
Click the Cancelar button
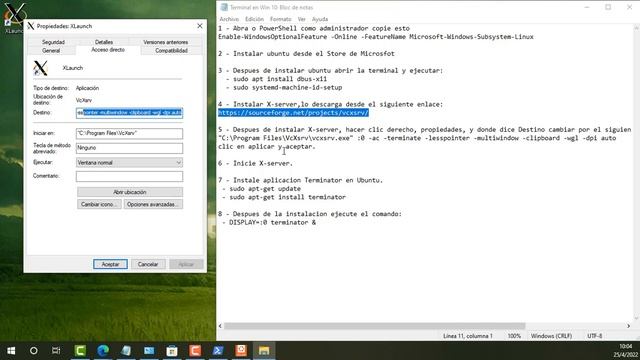coord(148,264)
